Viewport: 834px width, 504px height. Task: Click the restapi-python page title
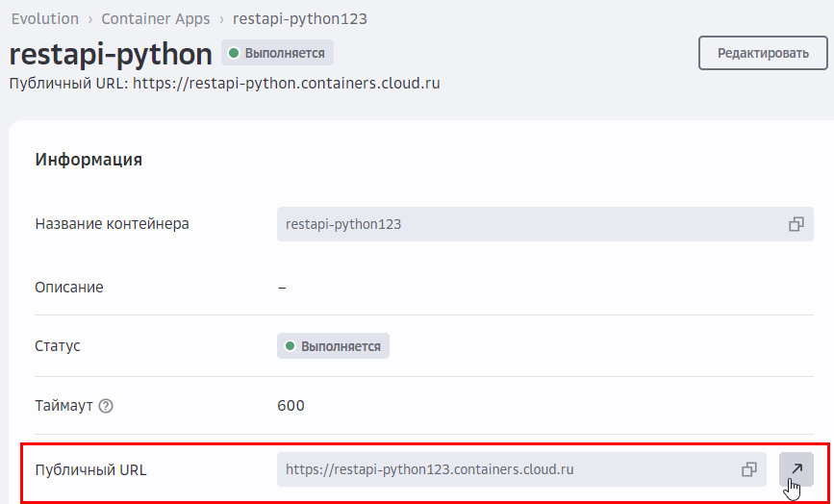(110, 53)
